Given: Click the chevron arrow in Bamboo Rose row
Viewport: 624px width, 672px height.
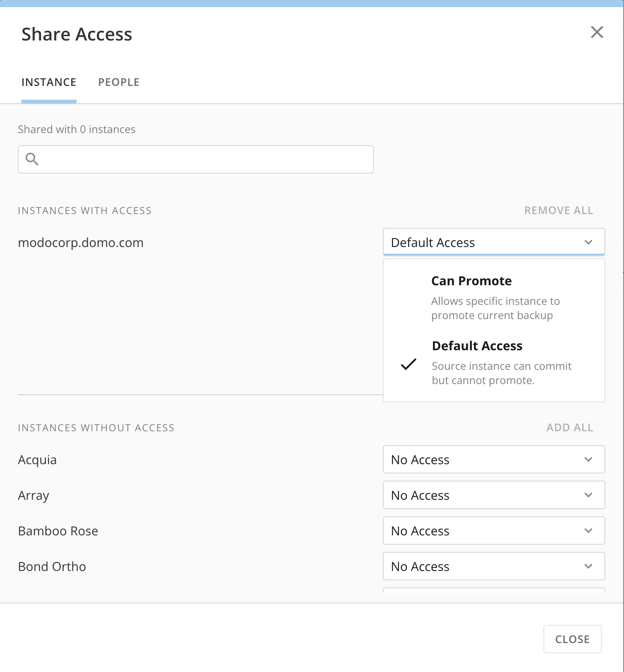Looking at the screenshot, I should (x=588, y=530).
